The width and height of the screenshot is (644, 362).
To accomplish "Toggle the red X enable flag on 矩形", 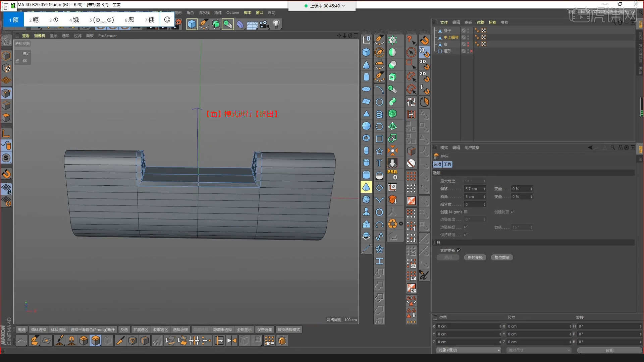I will pyautogui.click(x=471, y=51).
